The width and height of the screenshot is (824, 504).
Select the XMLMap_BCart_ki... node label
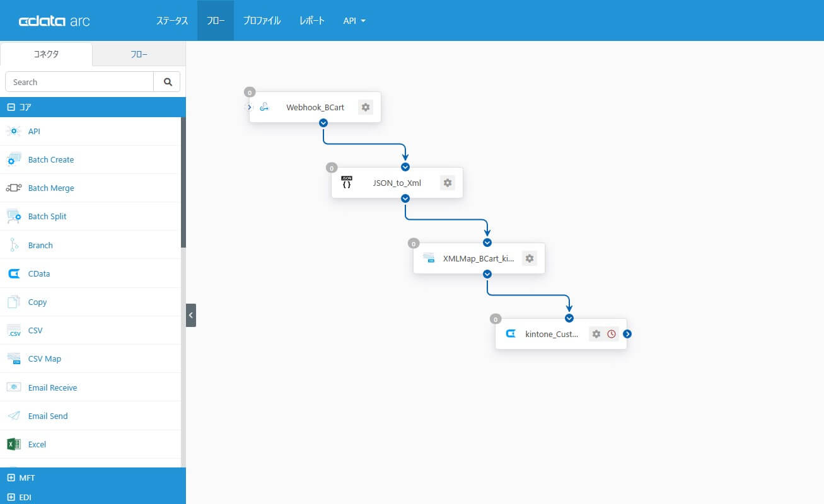[x=479, y=259]
